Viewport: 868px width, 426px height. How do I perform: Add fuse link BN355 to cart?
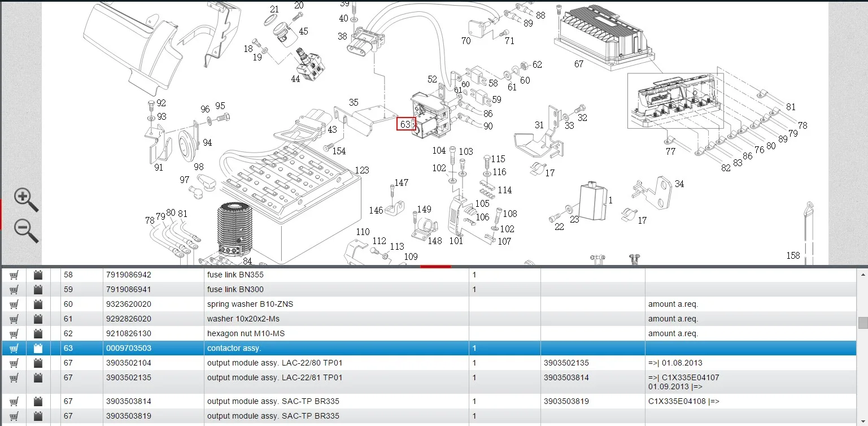(14, 275)
